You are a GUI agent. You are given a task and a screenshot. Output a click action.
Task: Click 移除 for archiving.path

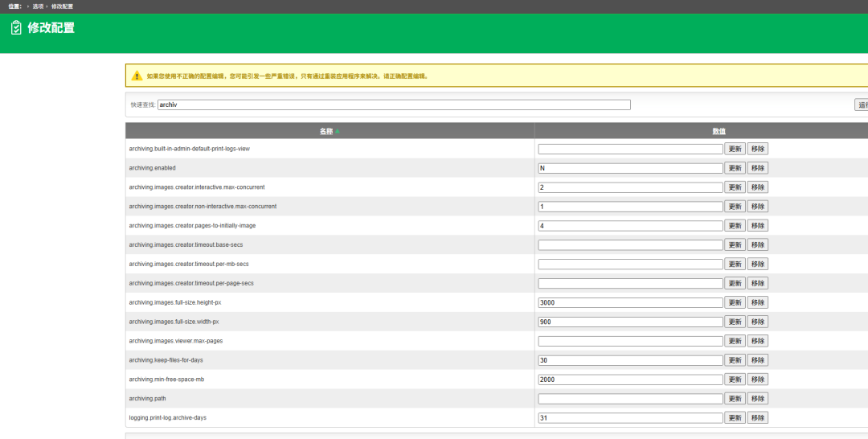point(757,398)
